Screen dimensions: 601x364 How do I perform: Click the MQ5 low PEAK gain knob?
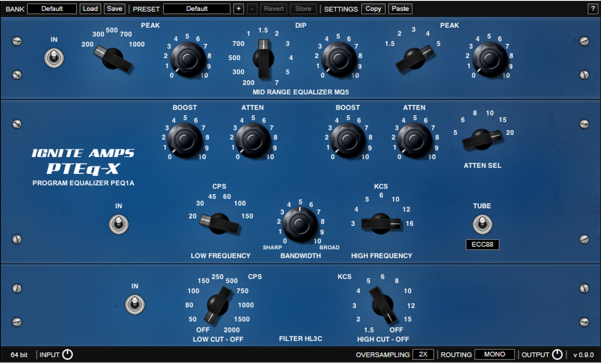click(188, 60)
